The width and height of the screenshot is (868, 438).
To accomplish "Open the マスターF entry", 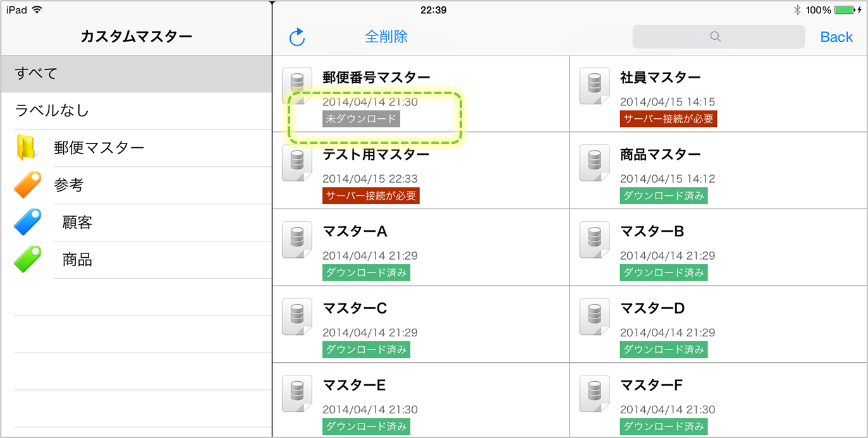I will click(651, 386).
